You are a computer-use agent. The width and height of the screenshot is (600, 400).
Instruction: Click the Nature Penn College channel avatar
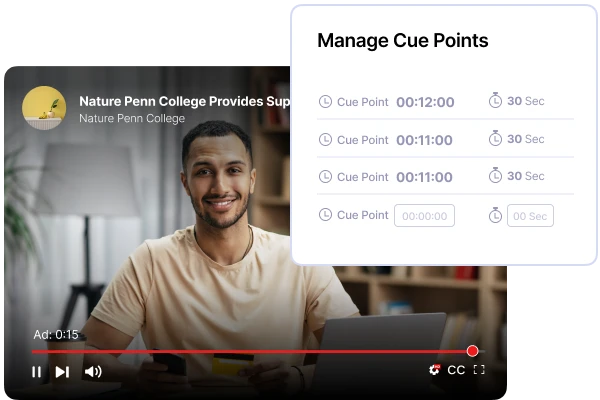44,108
